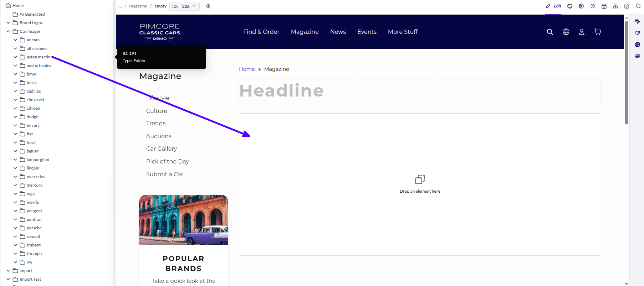Click the Havana street car thumbnail

click(184, 220)
